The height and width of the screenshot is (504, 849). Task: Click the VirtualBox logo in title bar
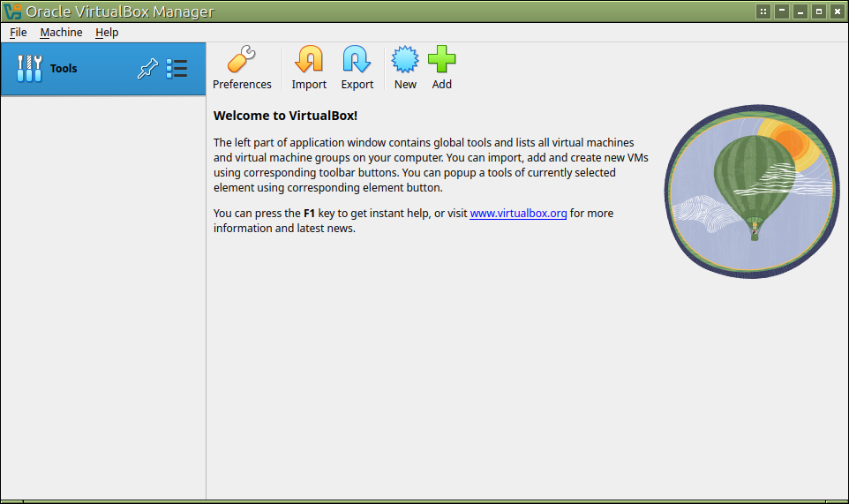click(12, 11)
